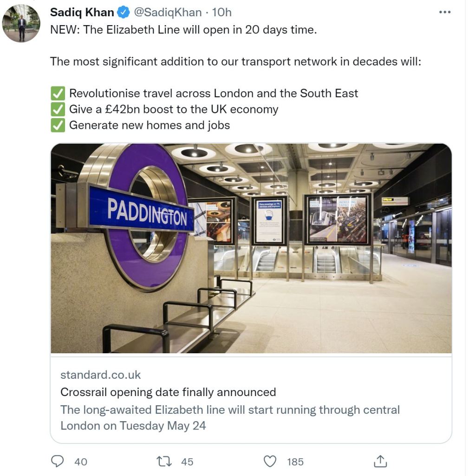Open the three-dot more options menu
This screenshot has width=469, height=476.
click(x=445, y=13)
